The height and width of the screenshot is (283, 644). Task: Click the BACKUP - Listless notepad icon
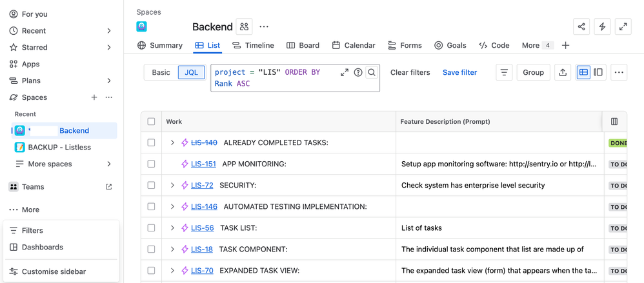[20, 147]
